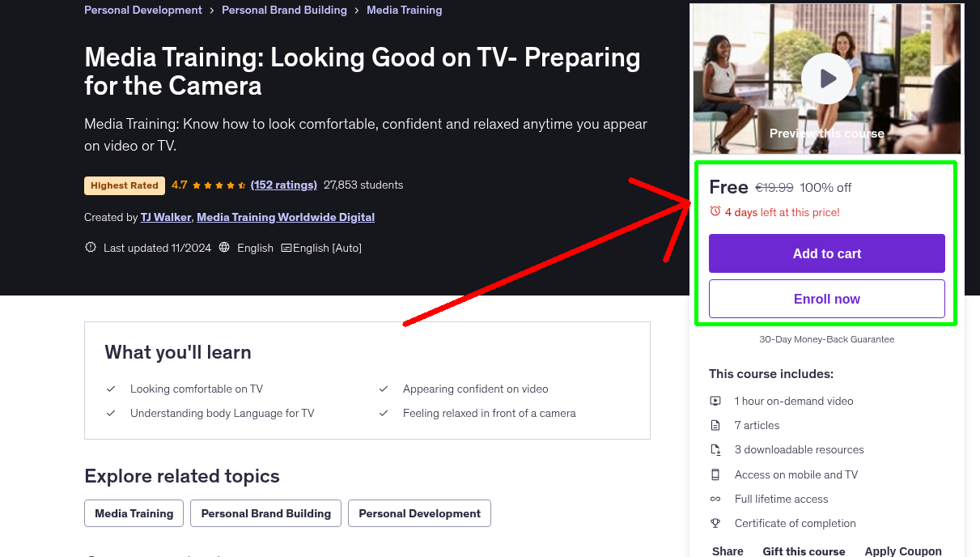Click Gift this course
This screenshot has height=557, width=980.
pos(804,551)
